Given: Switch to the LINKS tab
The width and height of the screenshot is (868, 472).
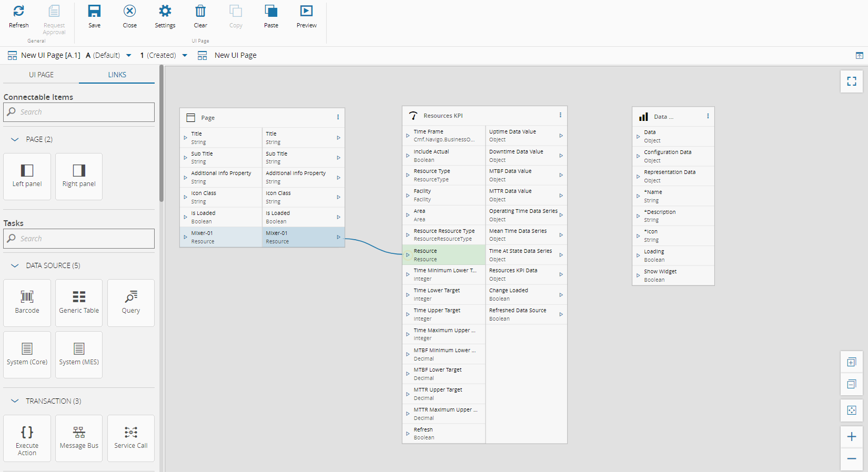Looking at the screenshot, I should 117,75.
